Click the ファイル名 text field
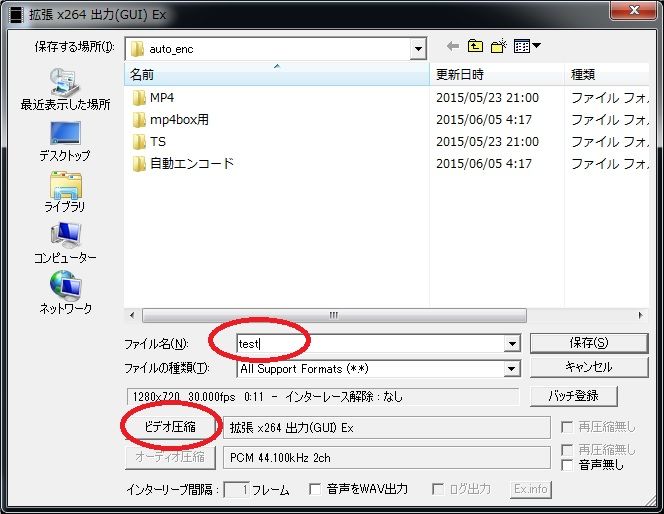The height and width of the screenshot is (514, 664). click(371, 343)
